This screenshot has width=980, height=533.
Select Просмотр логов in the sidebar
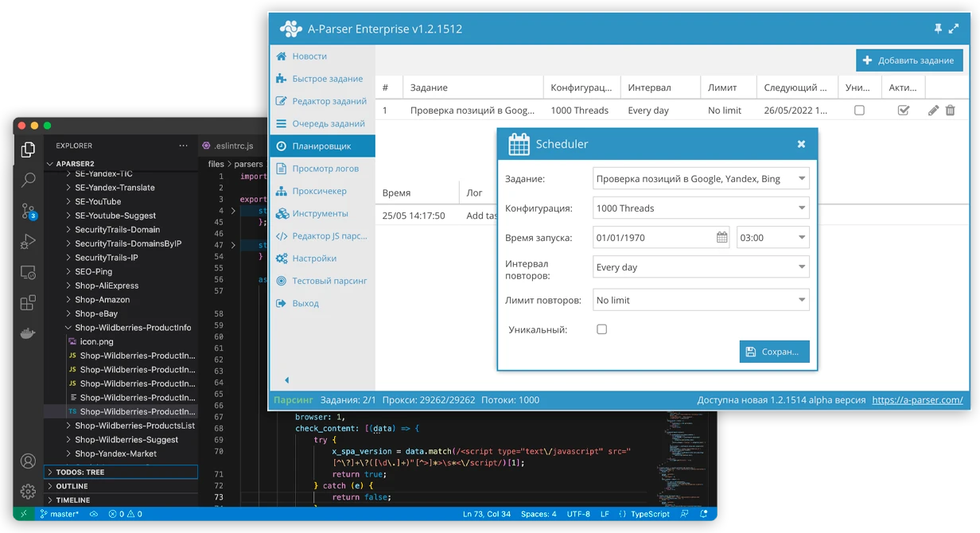[322, 169]
